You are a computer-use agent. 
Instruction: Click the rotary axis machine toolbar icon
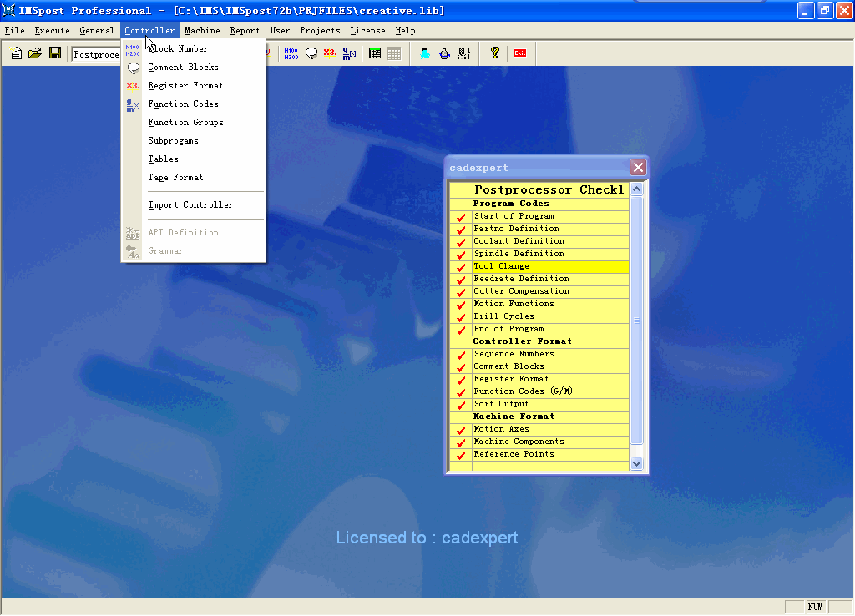click(x=444, y=53)
